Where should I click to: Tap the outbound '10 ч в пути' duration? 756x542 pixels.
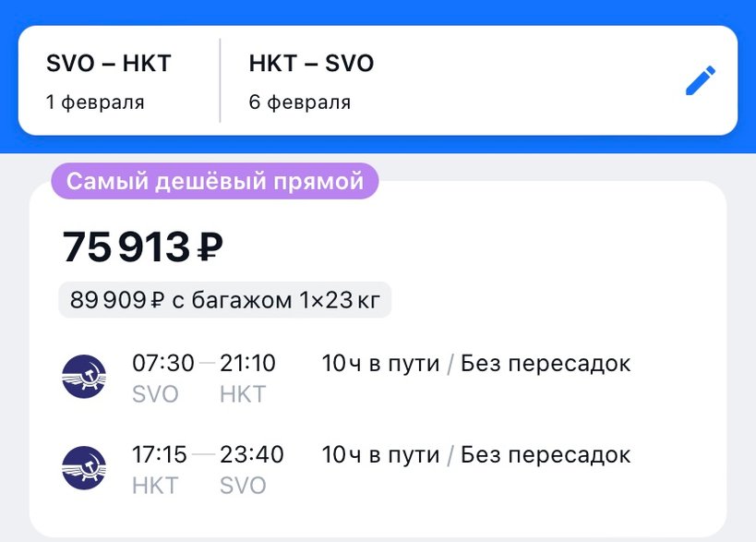point(380,364)
